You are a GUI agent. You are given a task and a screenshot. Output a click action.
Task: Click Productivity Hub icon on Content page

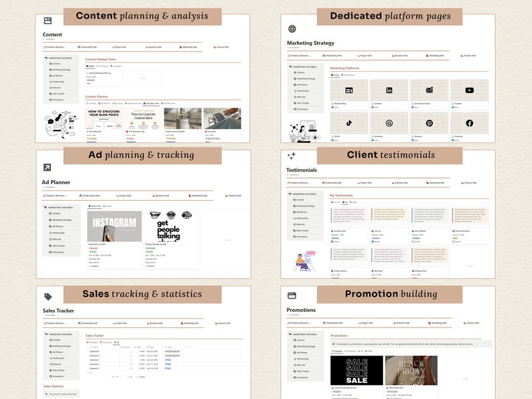(78, 47)
